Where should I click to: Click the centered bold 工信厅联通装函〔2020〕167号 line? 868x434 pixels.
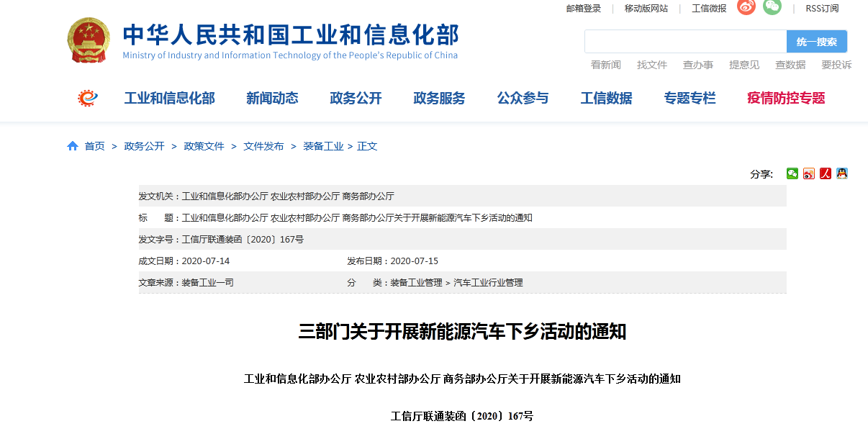[x=462, y=416]
